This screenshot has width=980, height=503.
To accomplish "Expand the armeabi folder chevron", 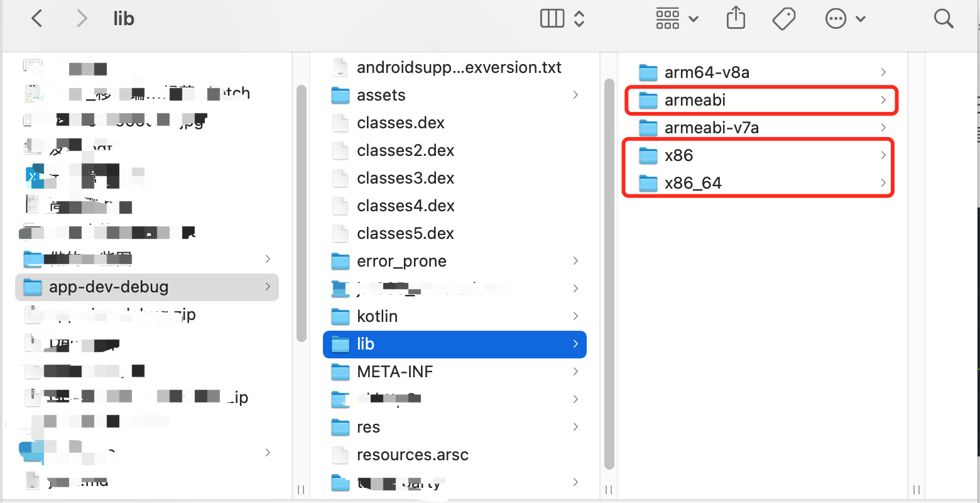I will click(883, 100).
